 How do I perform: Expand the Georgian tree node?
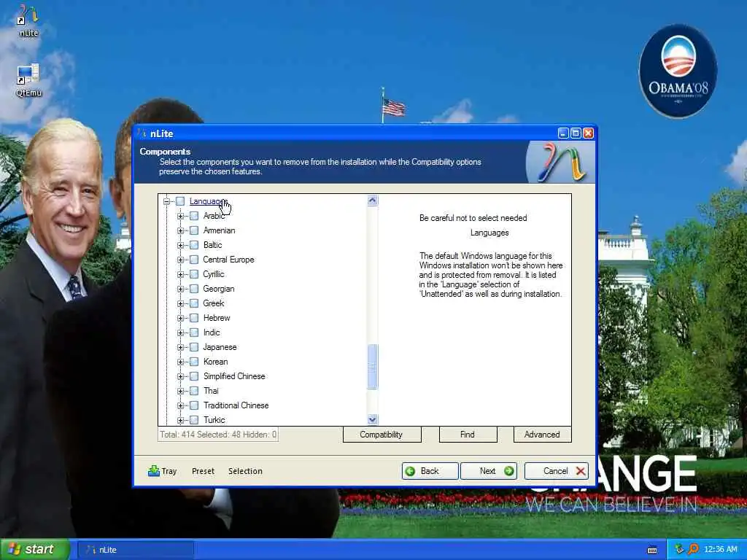pyautogui.click(x=181, y=289)
